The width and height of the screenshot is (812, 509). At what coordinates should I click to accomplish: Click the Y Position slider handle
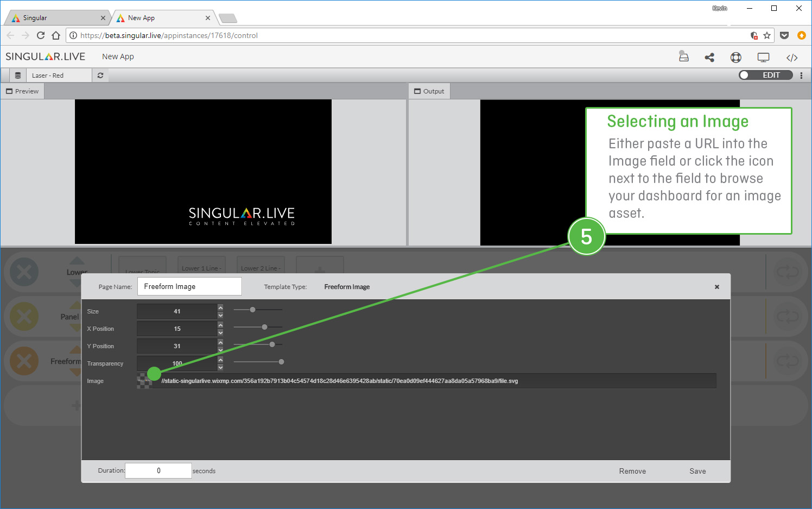click(272, 344)
